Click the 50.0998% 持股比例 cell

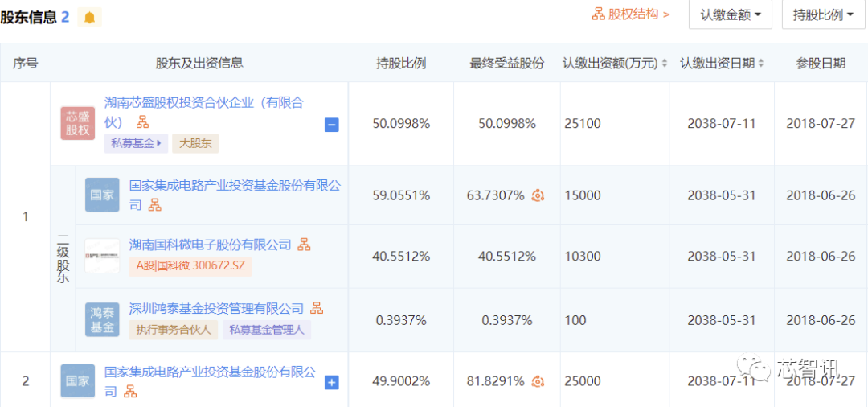[x=401, y=124]
